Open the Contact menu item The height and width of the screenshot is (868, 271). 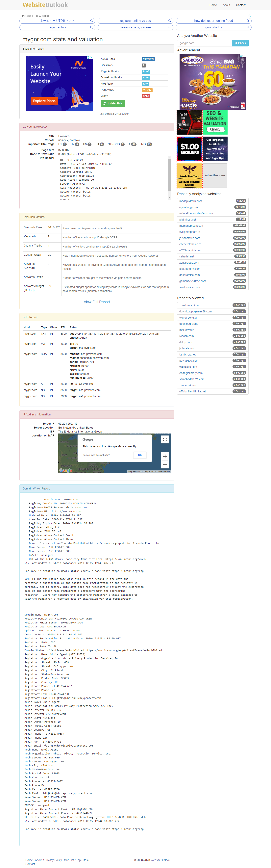tap(241, 5)
